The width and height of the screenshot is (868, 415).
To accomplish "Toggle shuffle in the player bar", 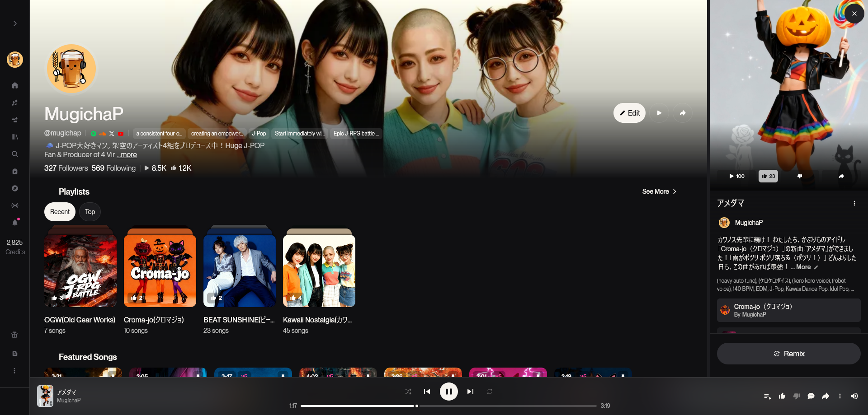I will [408, 392].
